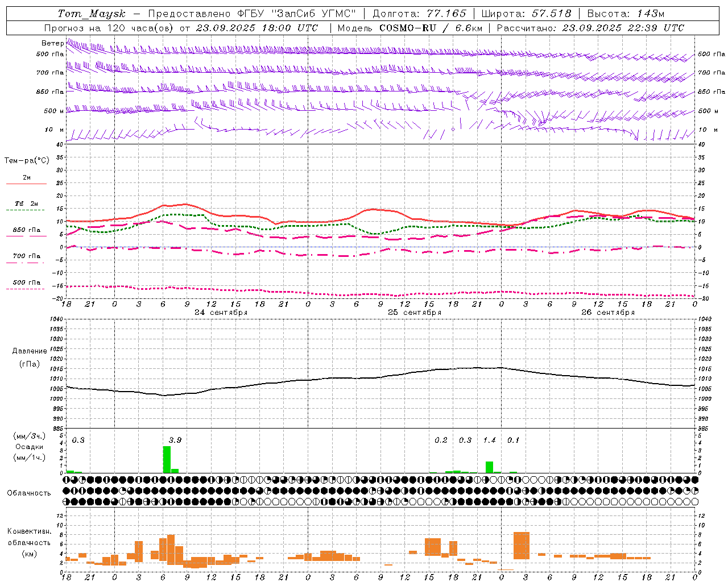Click the "(мм/3ч.)" precipitation unit label
The height and width of the screenshot is (582, 728).
(x=30, y=436)
